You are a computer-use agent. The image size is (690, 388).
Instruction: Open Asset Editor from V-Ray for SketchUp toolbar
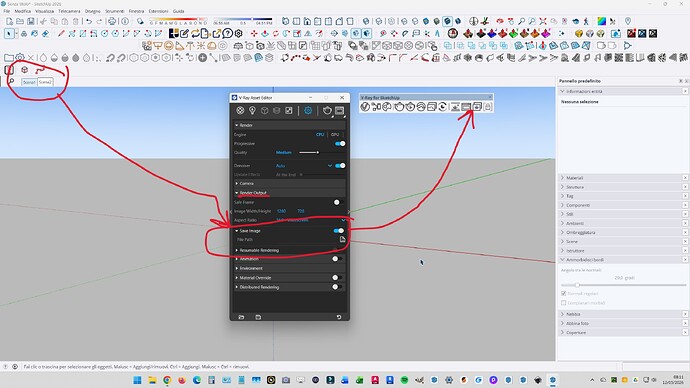365,106
